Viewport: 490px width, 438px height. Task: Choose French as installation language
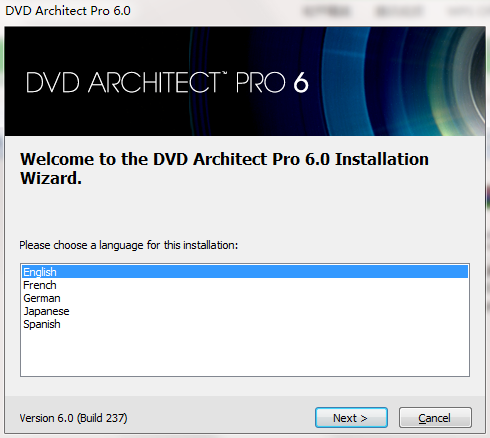pyautogui.click(x=40, y=285)
